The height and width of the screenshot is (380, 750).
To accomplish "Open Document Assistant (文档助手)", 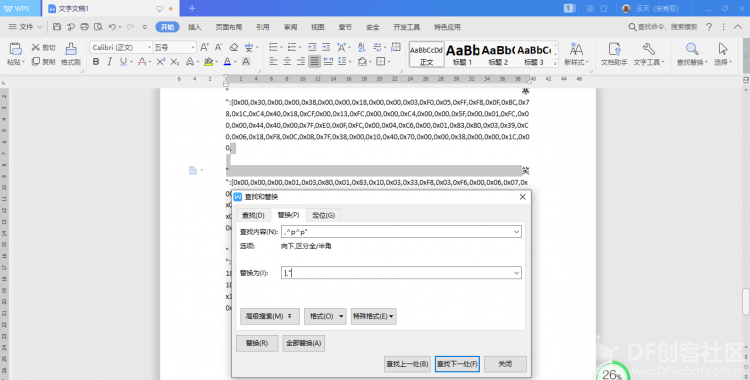I will click(614, 54).
